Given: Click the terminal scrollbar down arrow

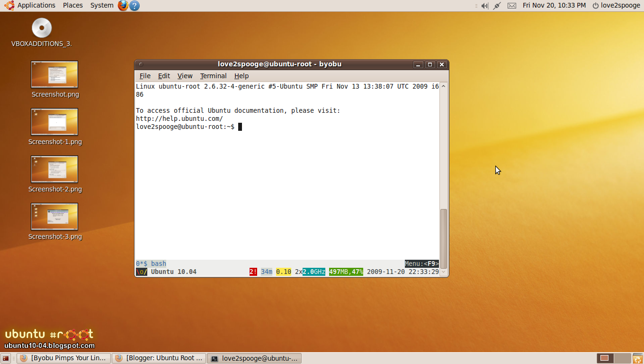Looking at the screenshot, I should coord(443,271).
